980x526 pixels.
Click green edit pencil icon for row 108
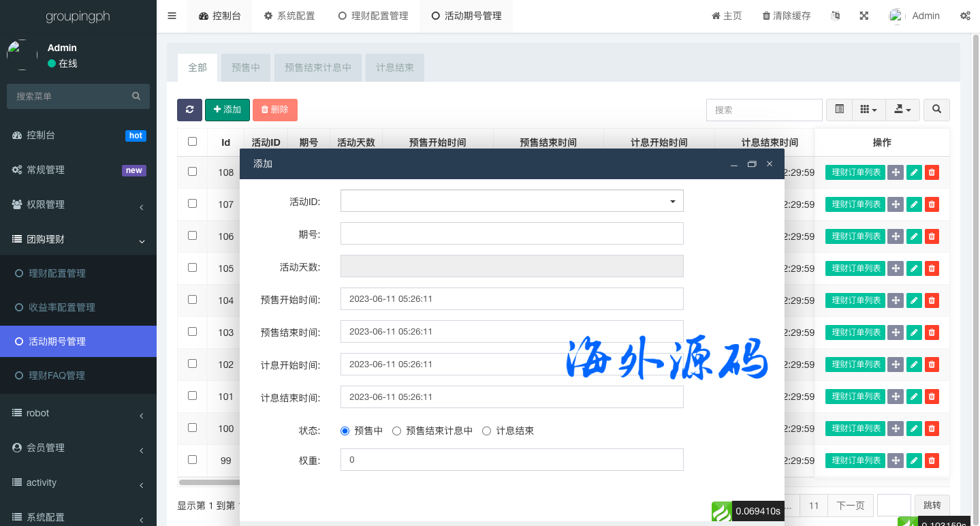point(914,172)
